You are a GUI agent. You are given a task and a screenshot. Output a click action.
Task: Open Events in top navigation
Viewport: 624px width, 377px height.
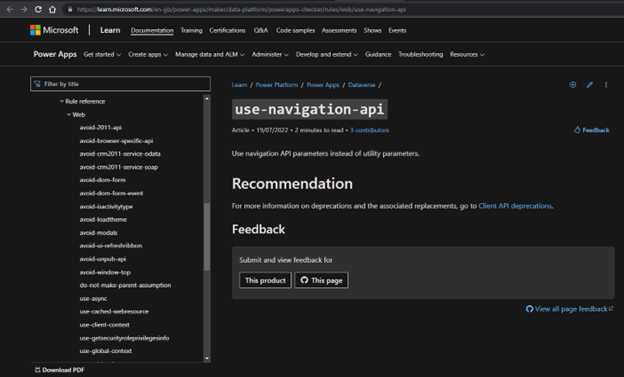tap(397, 30)
